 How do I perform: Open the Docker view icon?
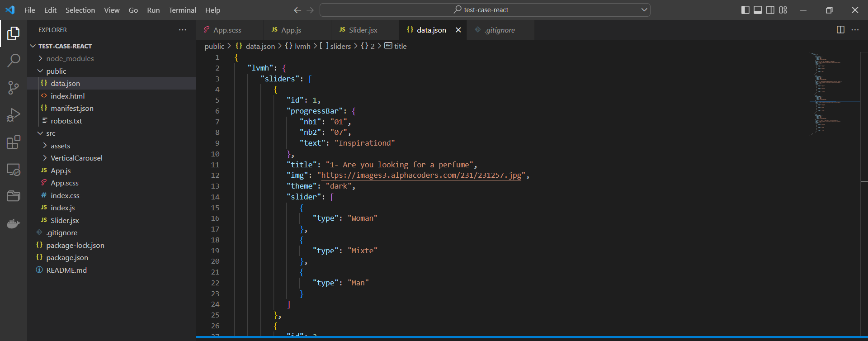tap(14, 223)
